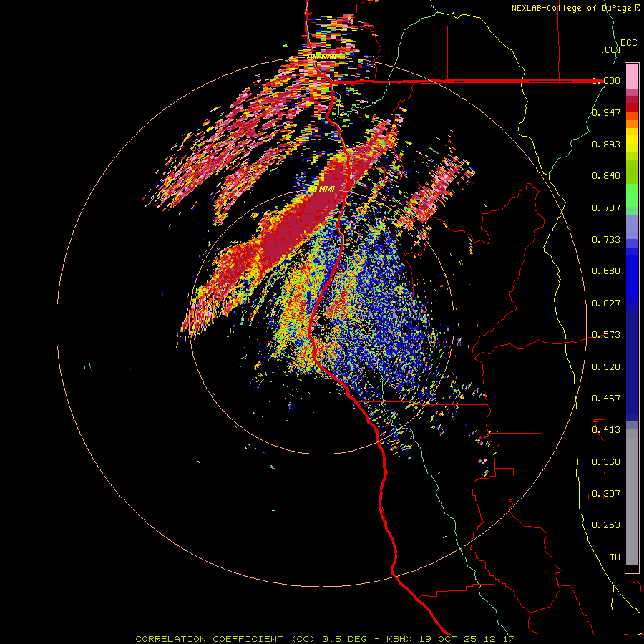Click the 0.573 scale value
Image resolution: width=644 pixels, height=644 pixels.
[x=606, y=335]
